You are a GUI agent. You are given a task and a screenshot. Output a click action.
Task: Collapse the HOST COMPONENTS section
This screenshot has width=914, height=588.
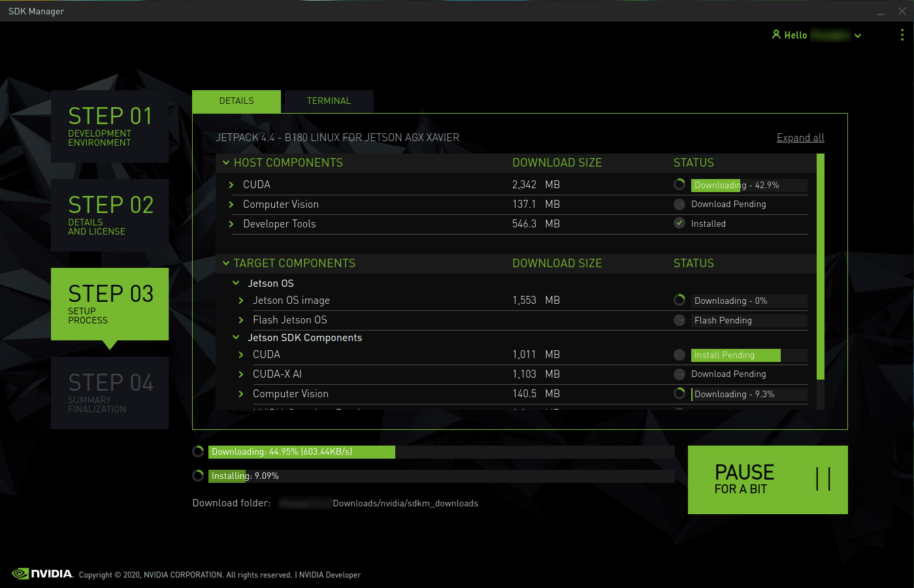click(226, 163)
